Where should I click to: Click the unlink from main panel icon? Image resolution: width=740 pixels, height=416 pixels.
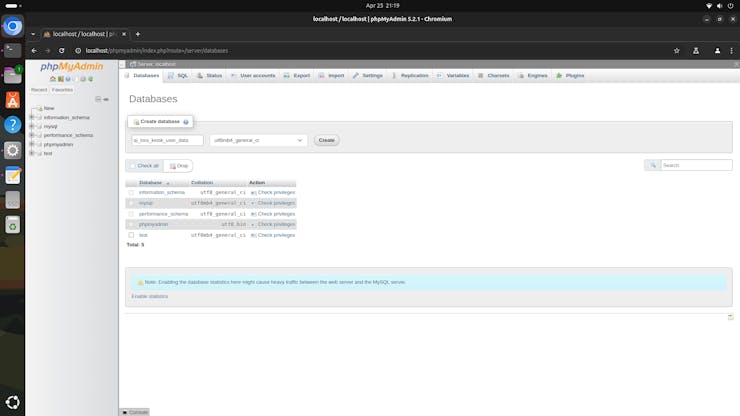(x=106, y=99)
